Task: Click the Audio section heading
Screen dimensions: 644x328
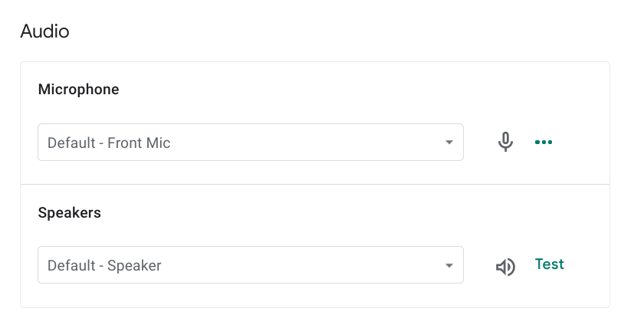Action: coord(44,31)
